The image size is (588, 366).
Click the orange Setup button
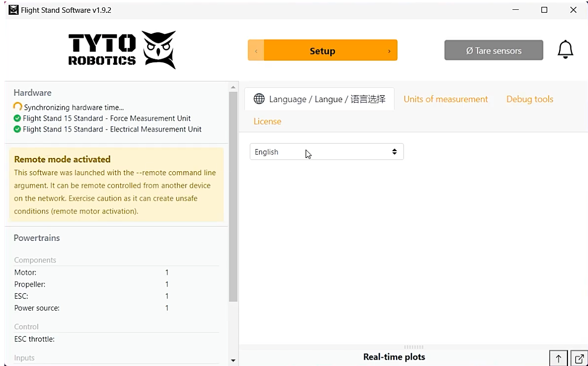322,51
